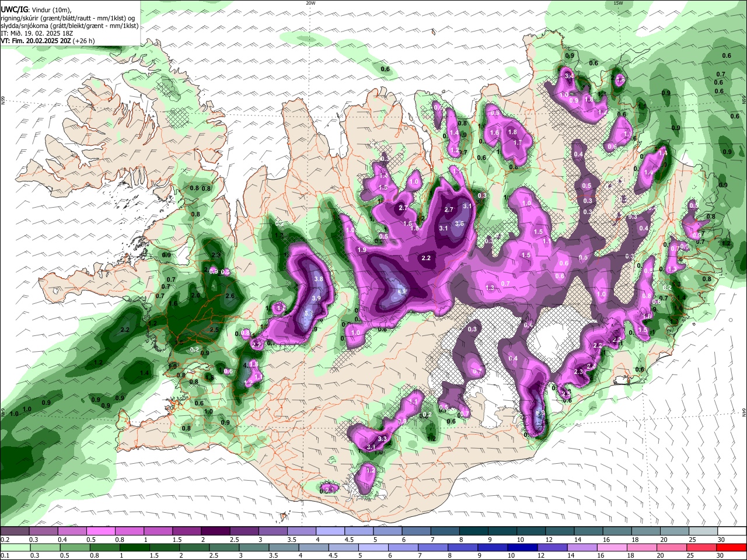
Task: Click the '20W' longitude label at top
Action: (x=310, y=3)
